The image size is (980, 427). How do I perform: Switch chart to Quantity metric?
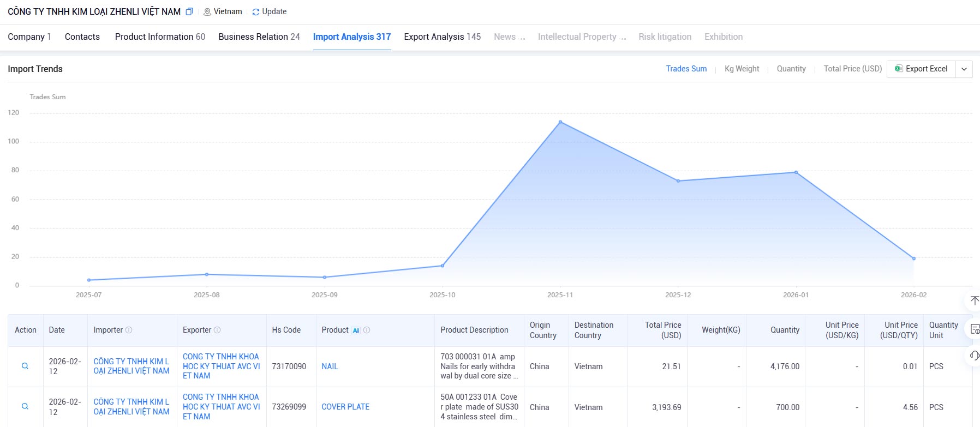pos(791,69)
